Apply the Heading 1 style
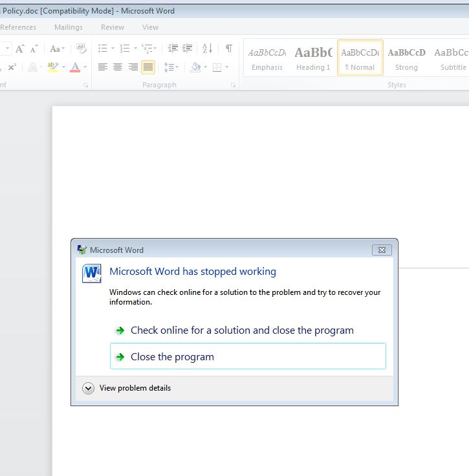The image size is (469, 476). click(x=313, y=58)
